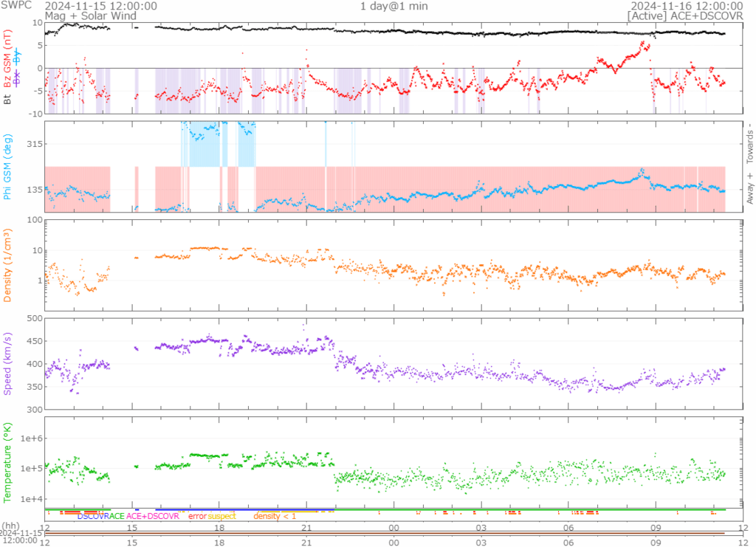Click the SWPC label in top corner
This screenshot has width=756, height=547.
pos(16,5)
